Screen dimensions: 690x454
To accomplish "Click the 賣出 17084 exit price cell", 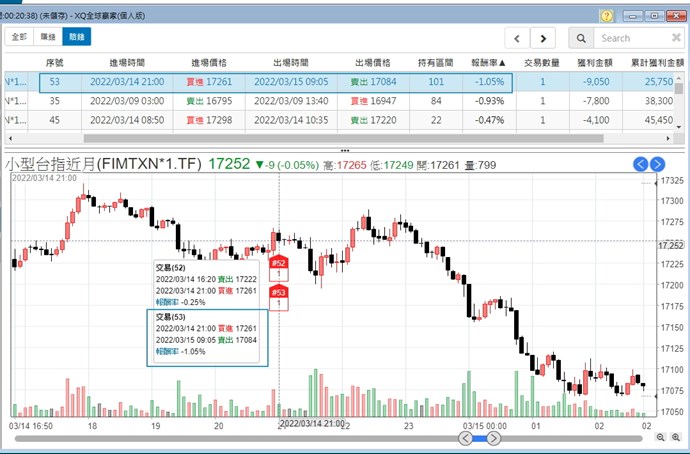I will coord(373,82).
